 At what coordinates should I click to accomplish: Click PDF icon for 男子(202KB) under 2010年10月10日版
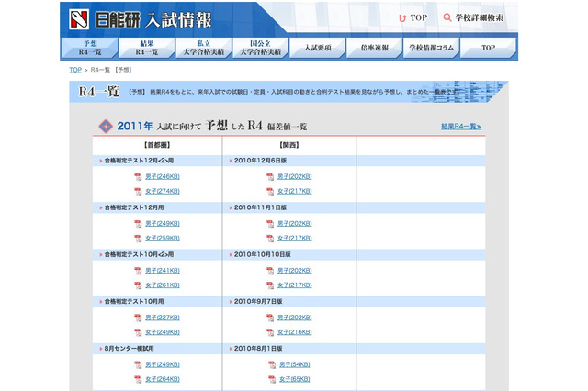pos(270,271)
